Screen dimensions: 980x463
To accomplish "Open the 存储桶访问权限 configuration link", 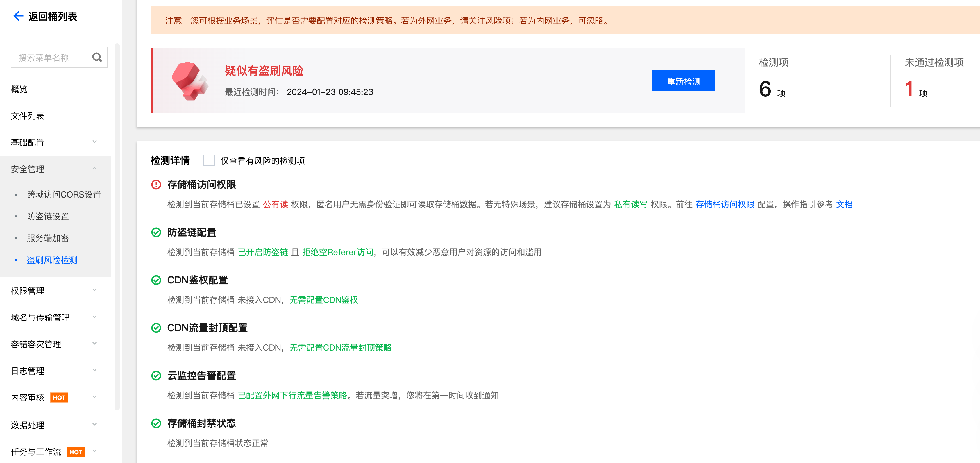I will click(x=724, y=205).
